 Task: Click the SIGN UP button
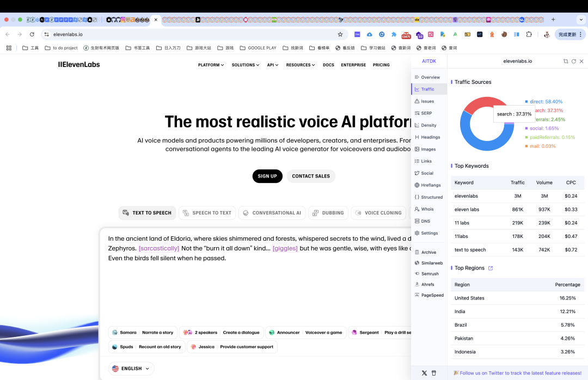click(x=267, y=176)
